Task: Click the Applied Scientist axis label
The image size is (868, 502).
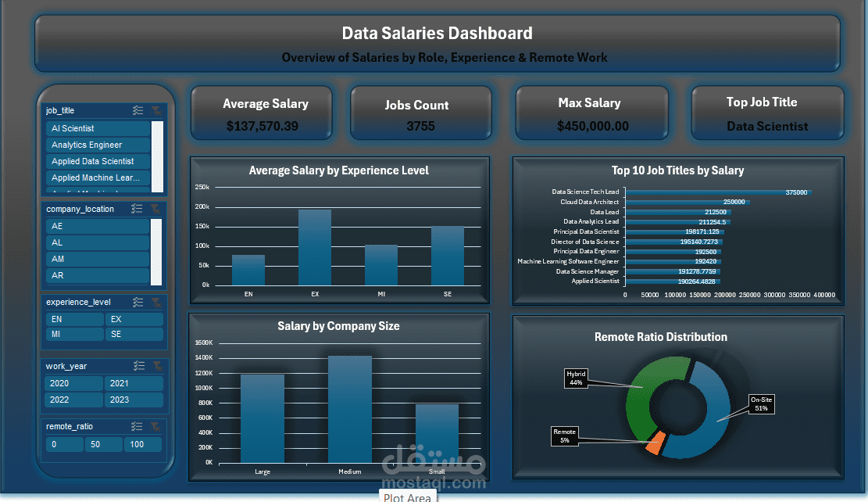Action: (x=595, y=281)
